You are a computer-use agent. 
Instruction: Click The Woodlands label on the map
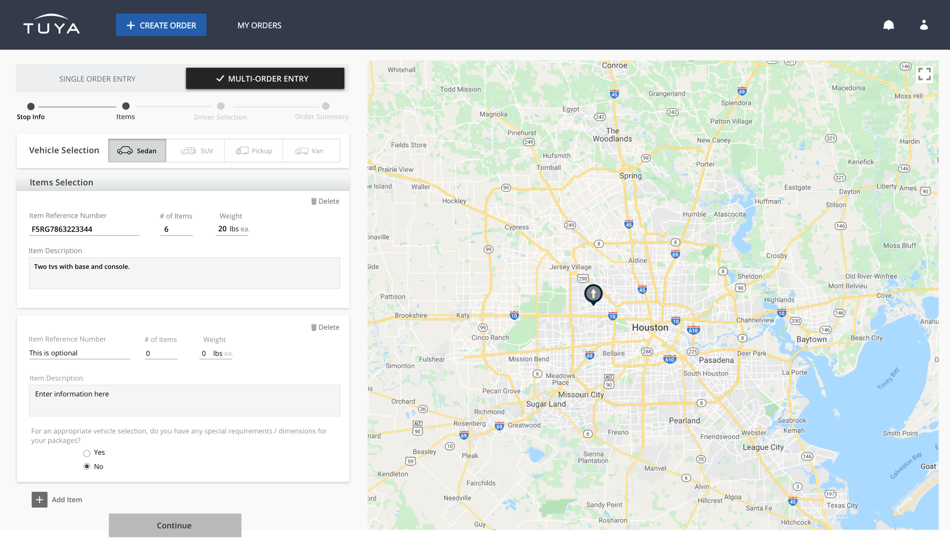pyautogui.click(x=612, y=135)
